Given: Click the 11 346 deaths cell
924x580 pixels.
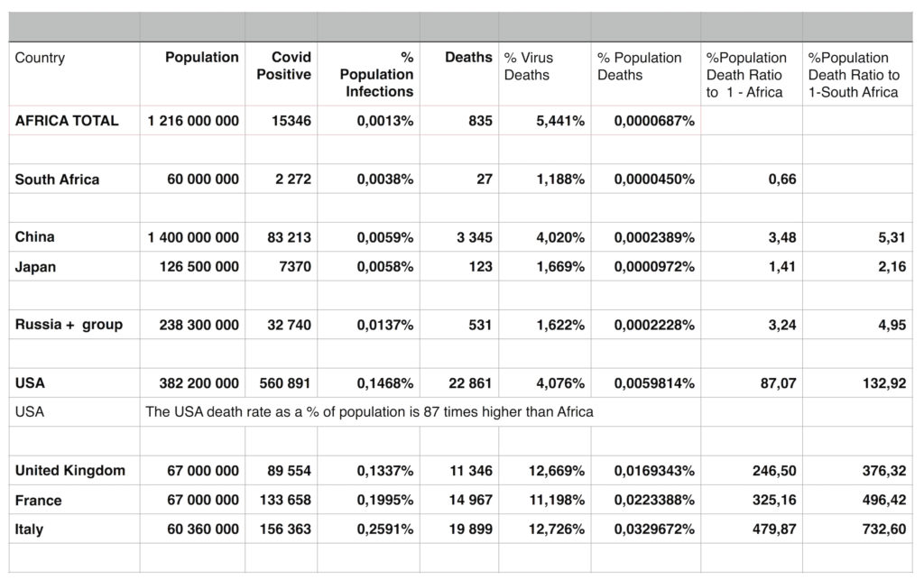Looking at the screenshot, I should coord(459,471).
